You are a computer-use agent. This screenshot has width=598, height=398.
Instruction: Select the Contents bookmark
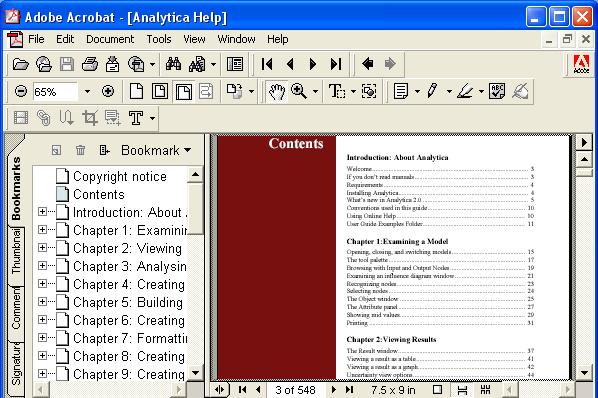(99, 194)
